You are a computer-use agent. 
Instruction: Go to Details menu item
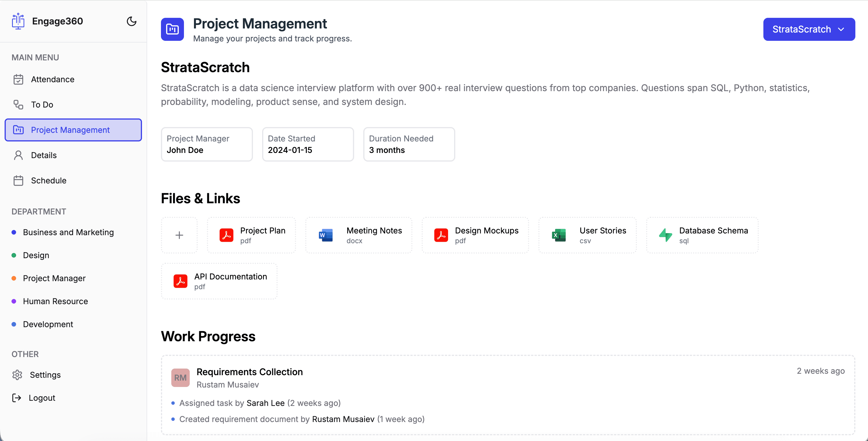coord(73,155)
